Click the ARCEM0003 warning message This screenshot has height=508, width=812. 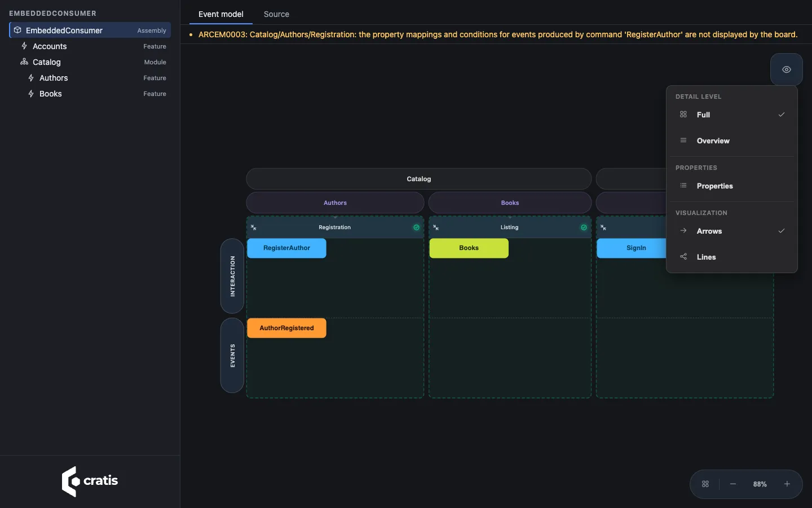[x=498, y=34]
